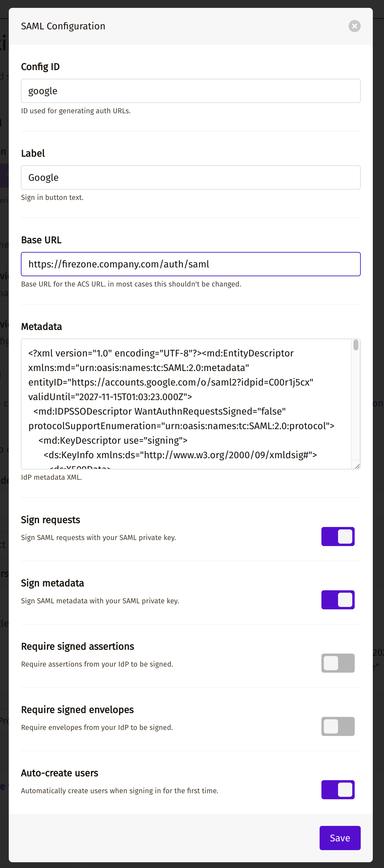The image size is (384, 868).
Task: Click the SAML Configuration dialog title
Action: click(63, 26)
